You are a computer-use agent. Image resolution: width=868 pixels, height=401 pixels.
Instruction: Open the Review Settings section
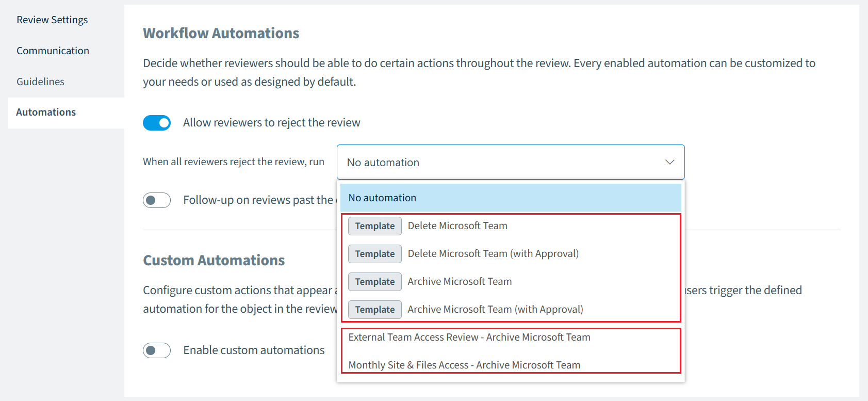coord(52,20)
